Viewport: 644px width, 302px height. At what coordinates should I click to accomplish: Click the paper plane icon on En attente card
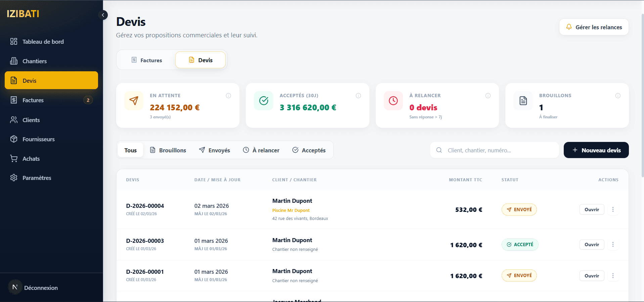pyautogui.click(x=134, y=101)
